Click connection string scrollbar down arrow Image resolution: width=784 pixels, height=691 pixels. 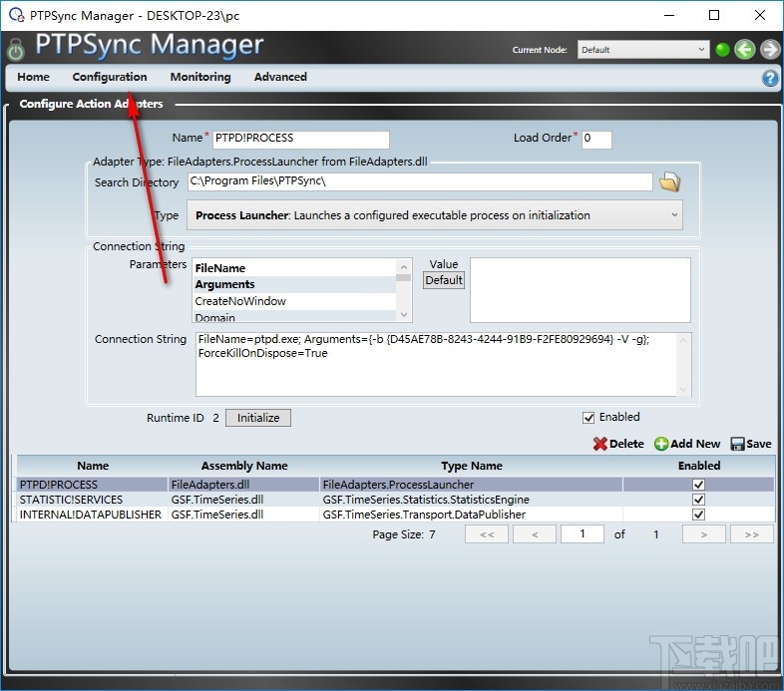(x=683, y=390)
